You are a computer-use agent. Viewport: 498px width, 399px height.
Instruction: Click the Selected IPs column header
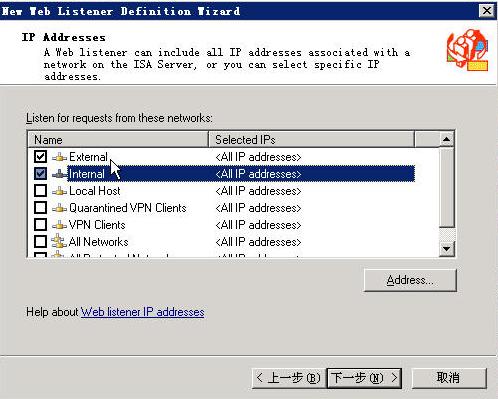[311, 139]
